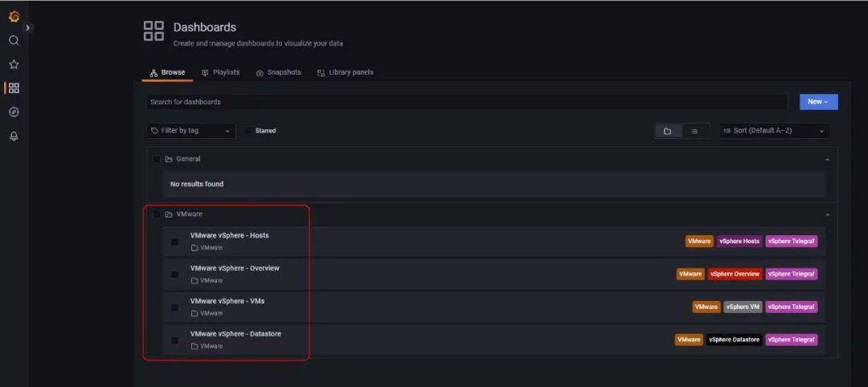
Task: Switch to folder view layout
Action: pos(668,131)
